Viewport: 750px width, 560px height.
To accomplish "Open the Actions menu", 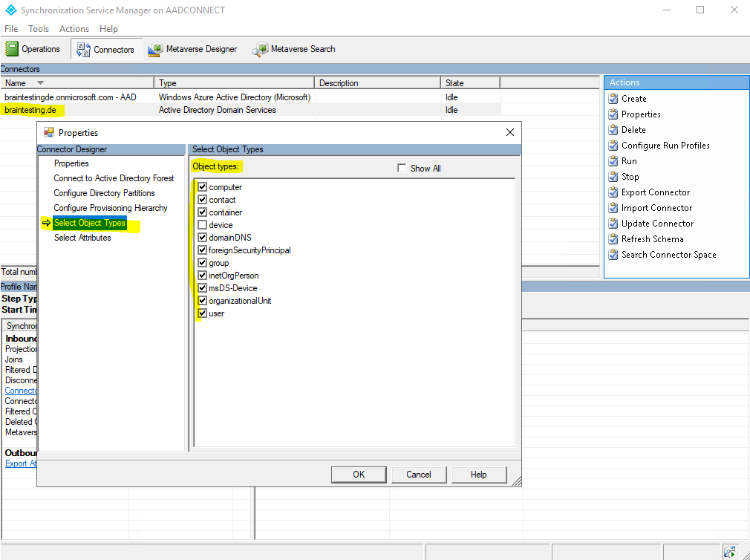I will point(74,29).
